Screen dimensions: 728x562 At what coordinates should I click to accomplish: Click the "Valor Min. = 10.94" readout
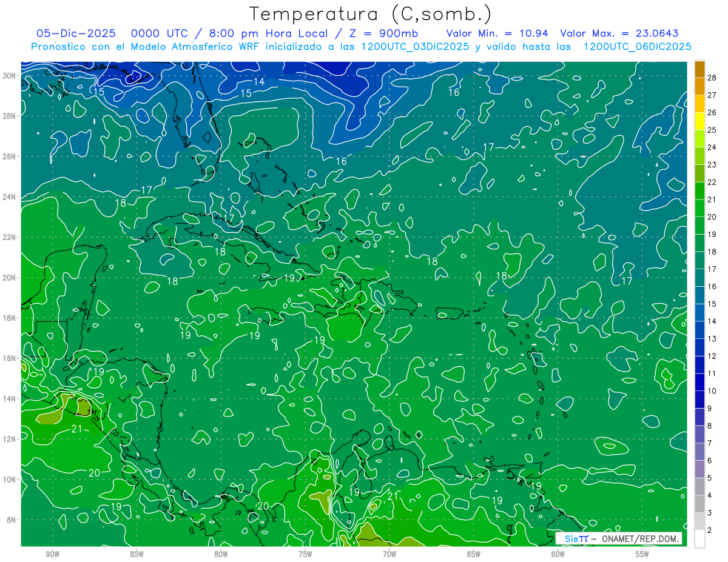tap(497, 33)
